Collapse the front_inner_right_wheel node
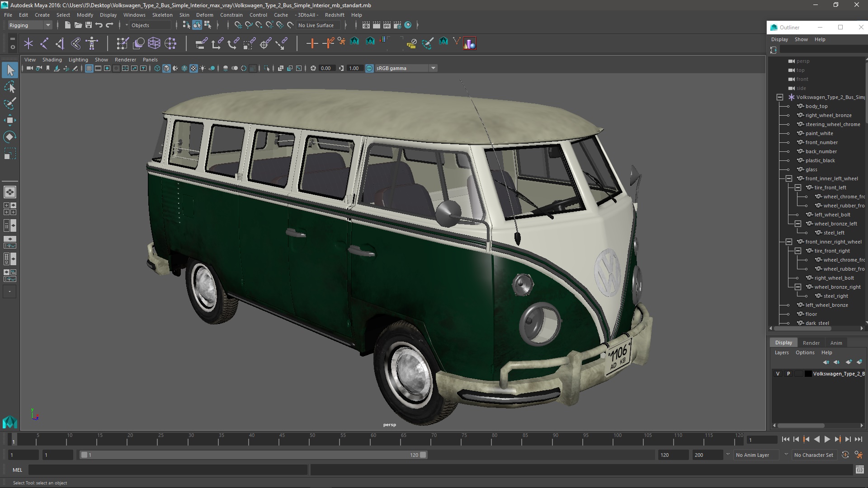 tap(789, 242)
